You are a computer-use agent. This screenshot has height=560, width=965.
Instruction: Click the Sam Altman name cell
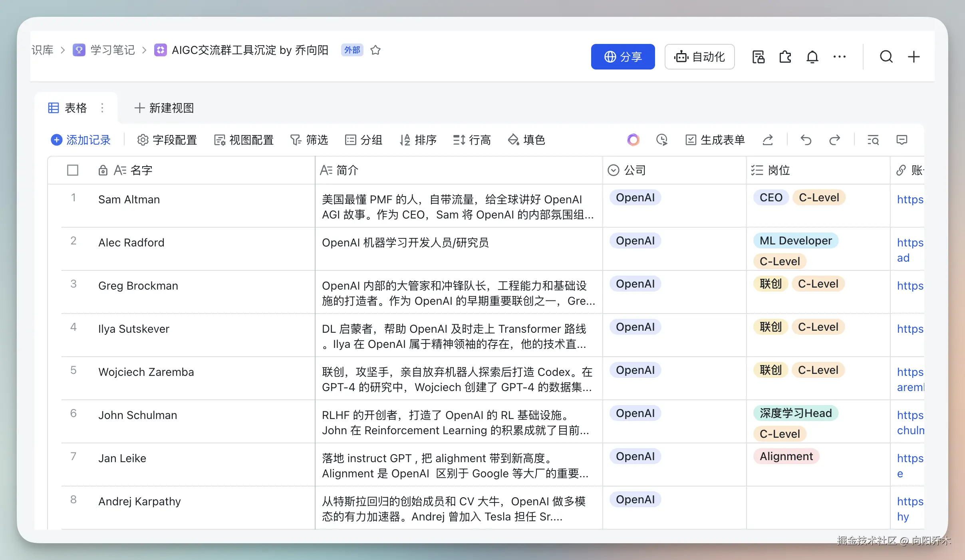pos(129,199)
